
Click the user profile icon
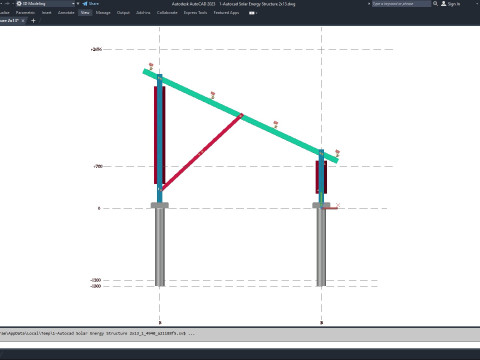[444, 4]
